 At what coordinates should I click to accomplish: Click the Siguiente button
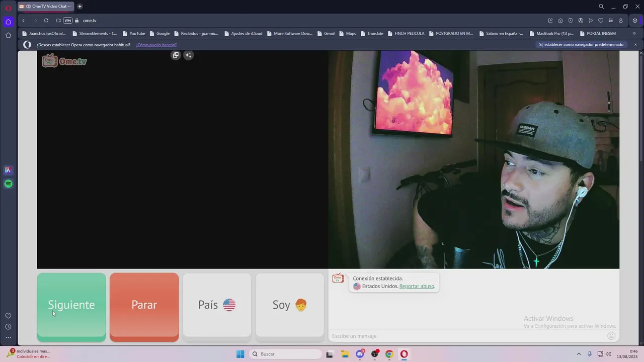pyautogui.click(x=71, y=307)
